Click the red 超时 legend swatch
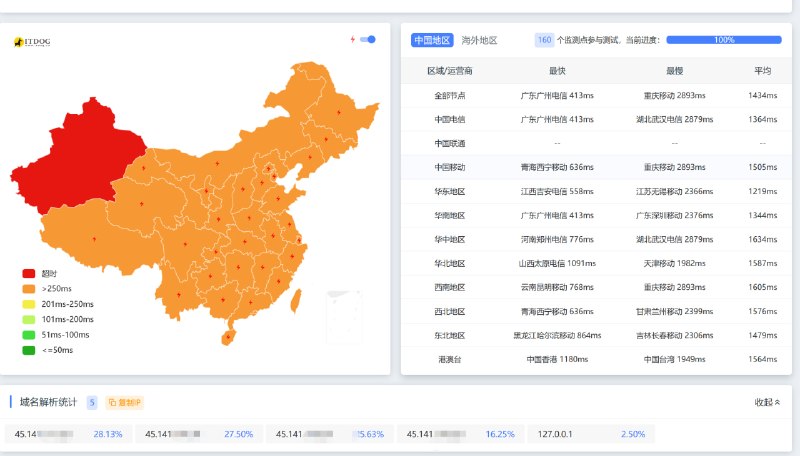Viewport: 800px width, 456px height. 29,273
